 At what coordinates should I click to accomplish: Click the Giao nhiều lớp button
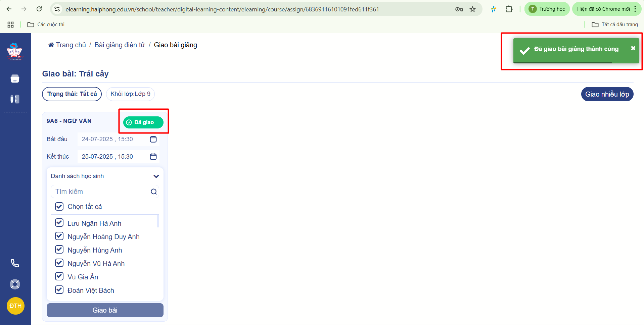(x=607, y=94)
